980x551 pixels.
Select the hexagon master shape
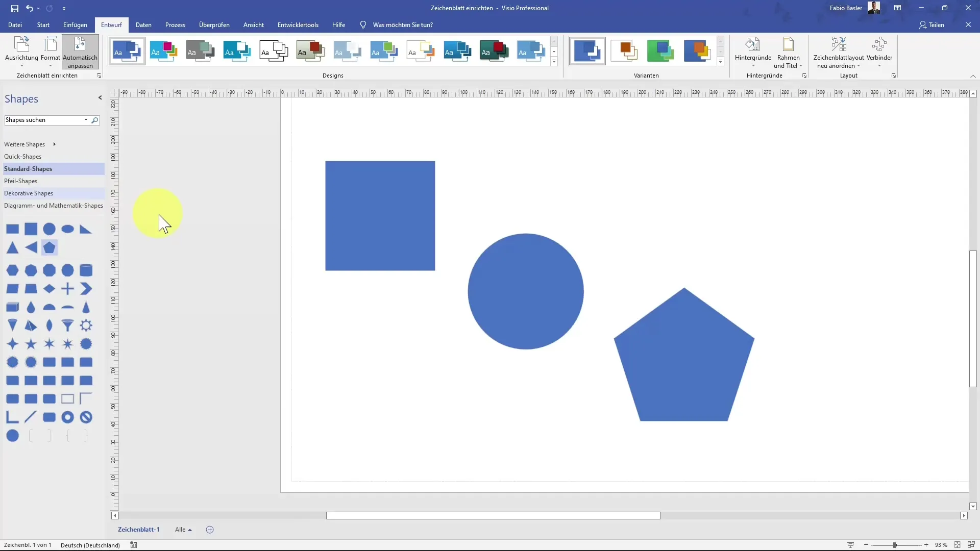click(13, 270)
